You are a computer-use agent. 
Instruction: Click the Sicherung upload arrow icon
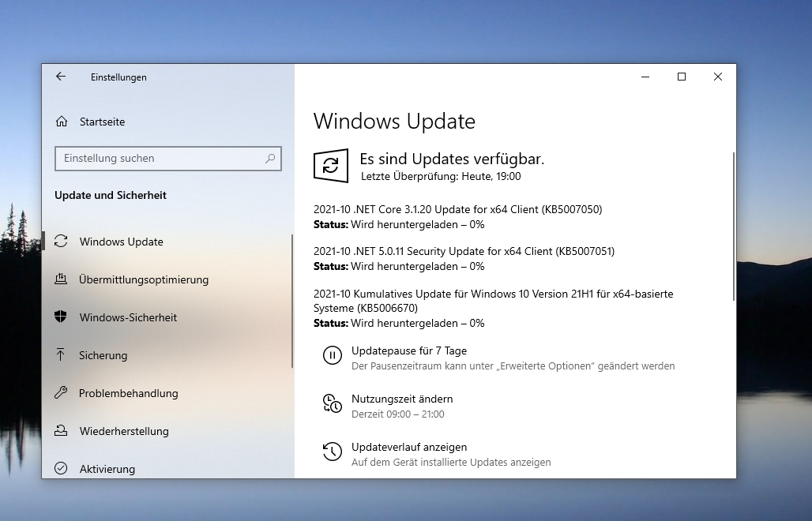coord(61,355)
